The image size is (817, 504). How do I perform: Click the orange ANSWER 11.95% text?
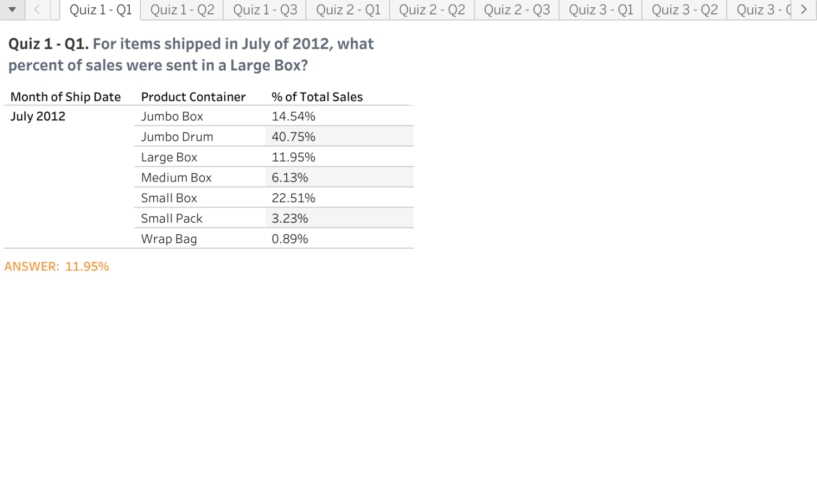click(x=57, y=266)
